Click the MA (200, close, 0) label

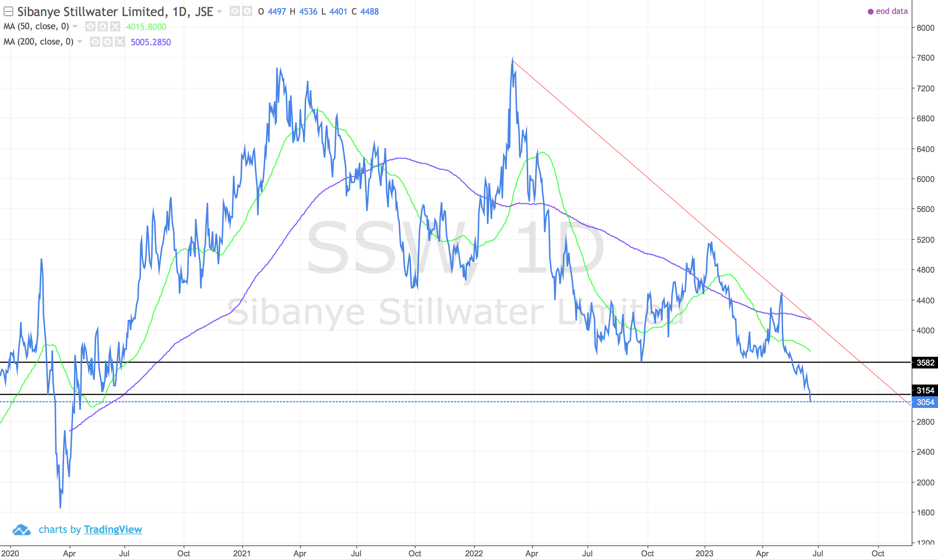(x=38, y=42)
